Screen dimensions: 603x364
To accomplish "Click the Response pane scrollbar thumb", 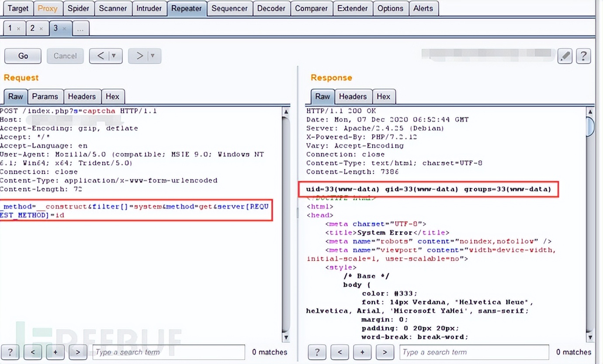I will click(590, 127).
